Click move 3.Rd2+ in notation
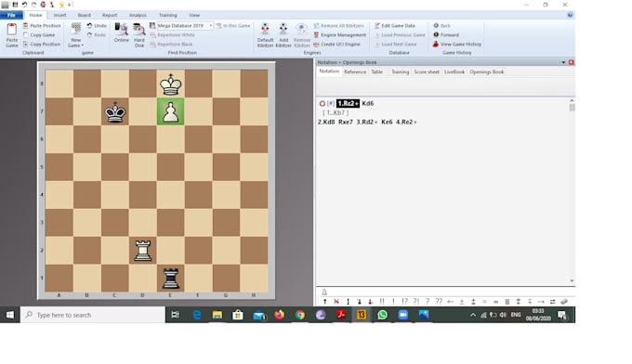The width and height of the screenshot is (632, 364). pyautogui.click(x=367, y=122)
